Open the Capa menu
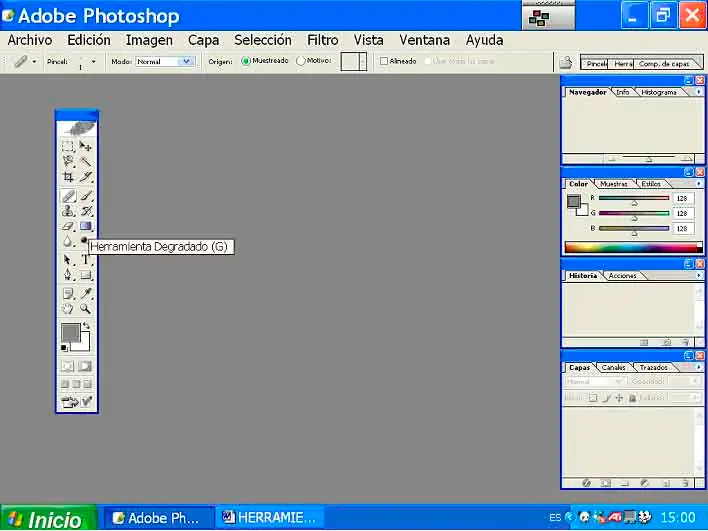Viewport: 708px width, 531px height. pos(204,40)
